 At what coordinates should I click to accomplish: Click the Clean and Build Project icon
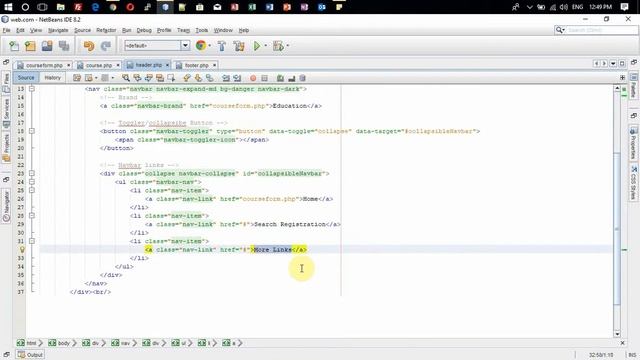pyautogui.click(x=239, y=46)
